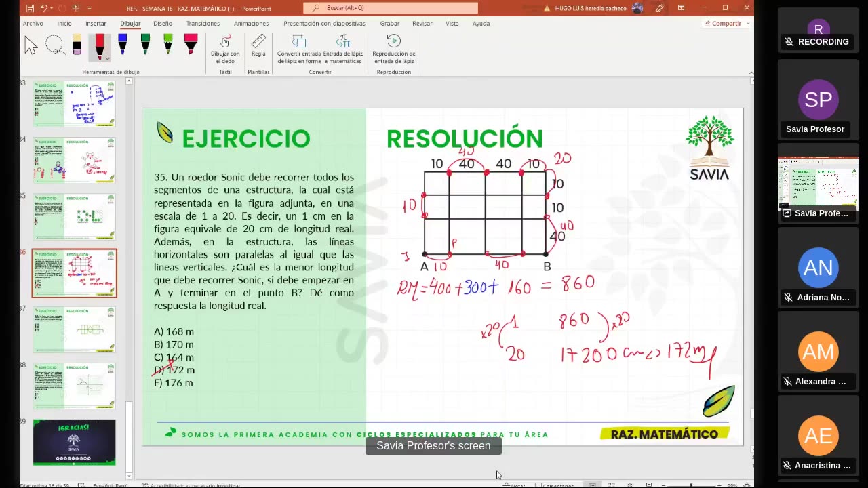
Task: Open the Archivo menu
Action: coord(33,24)
